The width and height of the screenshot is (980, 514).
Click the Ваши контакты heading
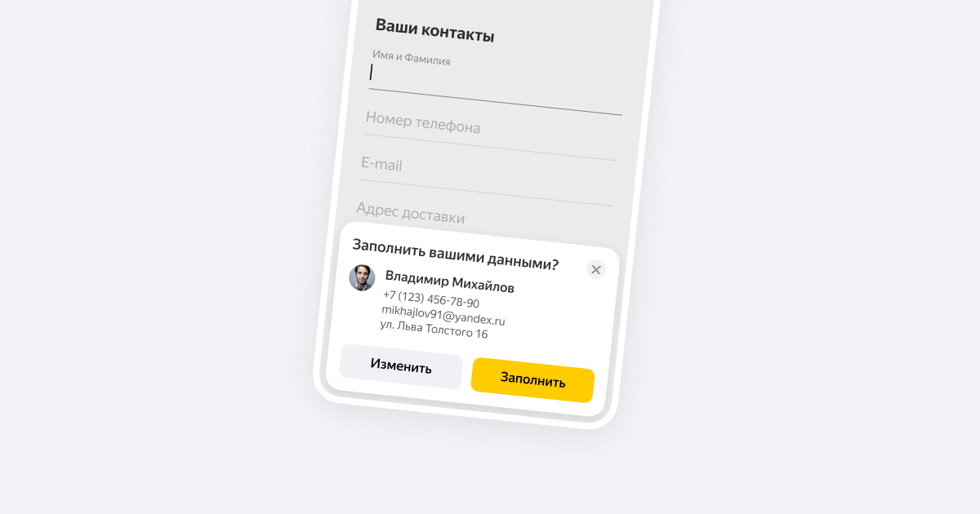click(434, 30)
